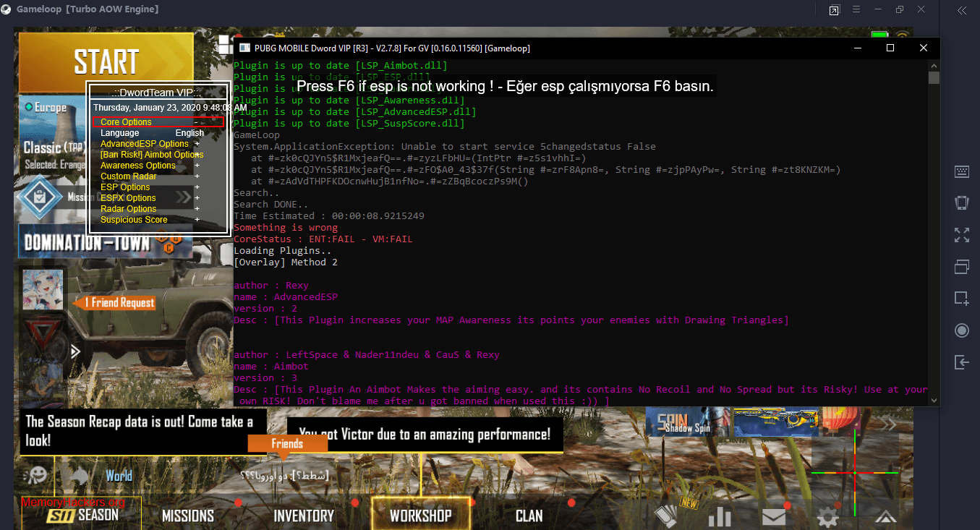Click the '::DwordTeam VIP::' menu header

point(157,93)
